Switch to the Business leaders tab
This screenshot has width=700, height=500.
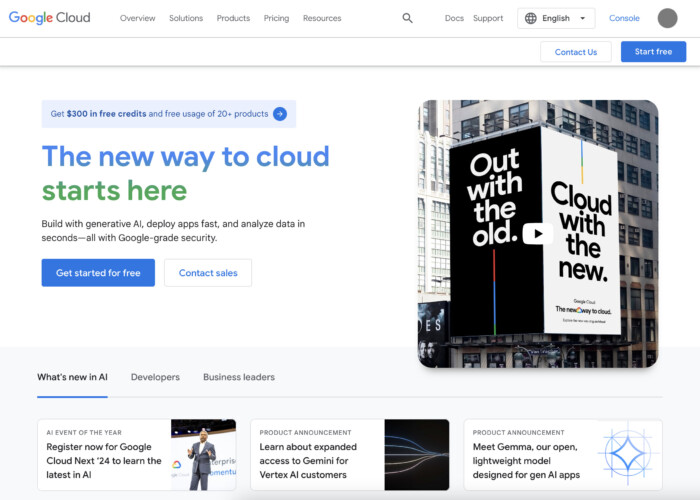[239, 377]
